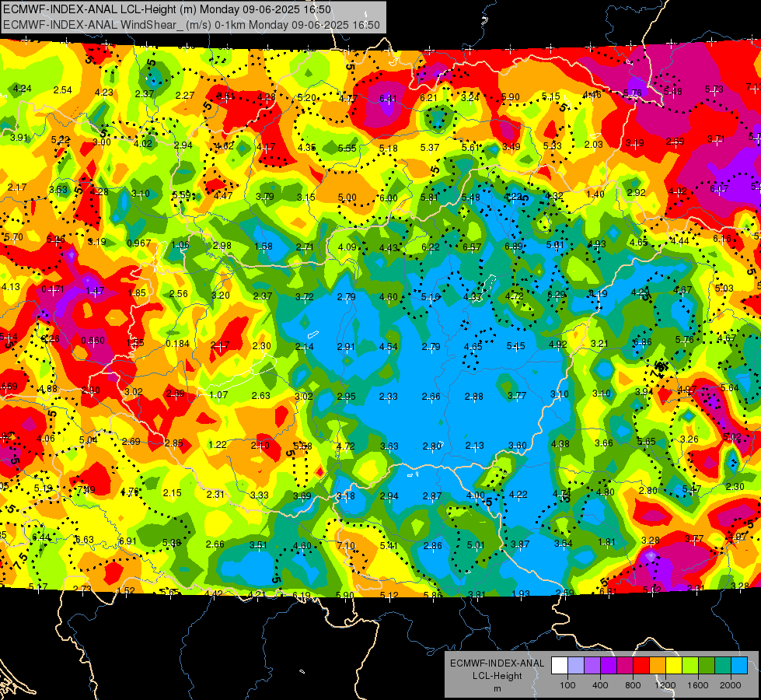
Task: Click the wind shear value 6.29
Action: click(x=557, y=294)
